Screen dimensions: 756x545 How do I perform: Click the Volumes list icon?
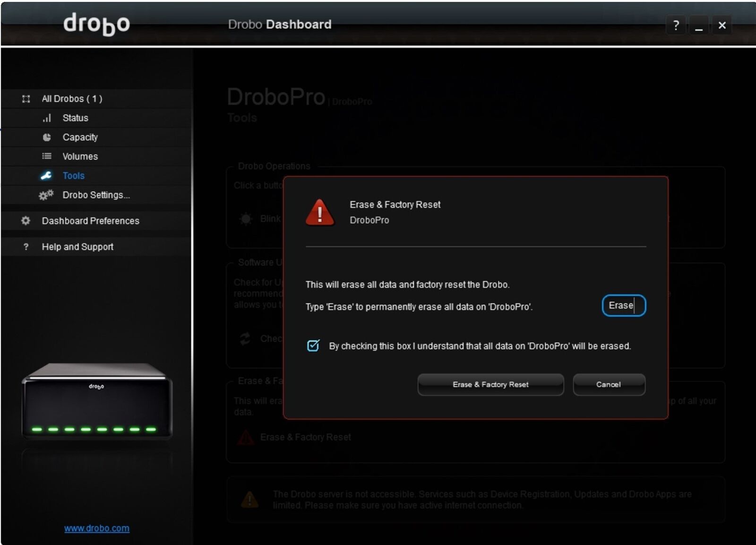(47, 156)
